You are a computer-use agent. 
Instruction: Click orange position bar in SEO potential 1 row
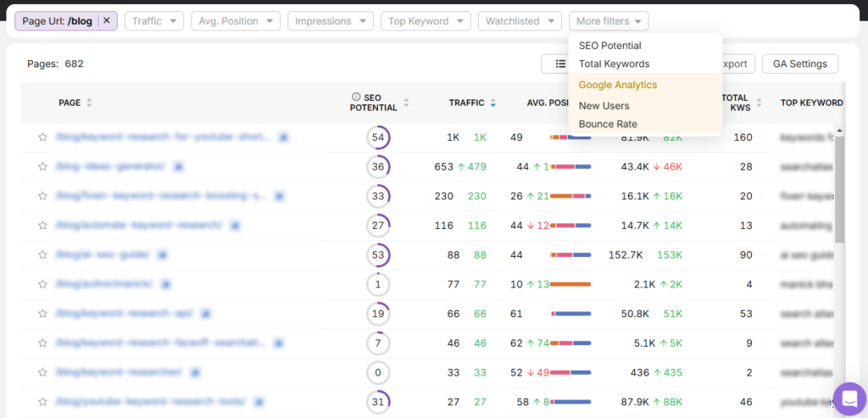[570, 284]
